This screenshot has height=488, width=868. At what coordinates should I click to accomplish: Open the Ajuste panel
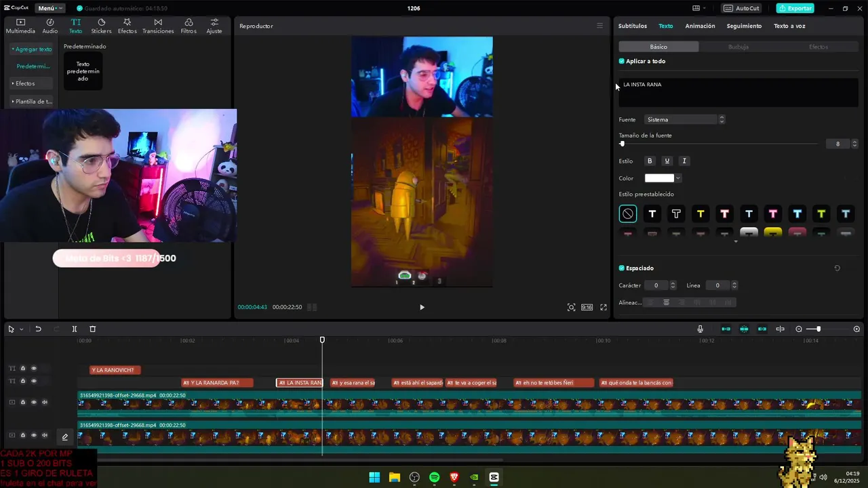pos(214,26)
